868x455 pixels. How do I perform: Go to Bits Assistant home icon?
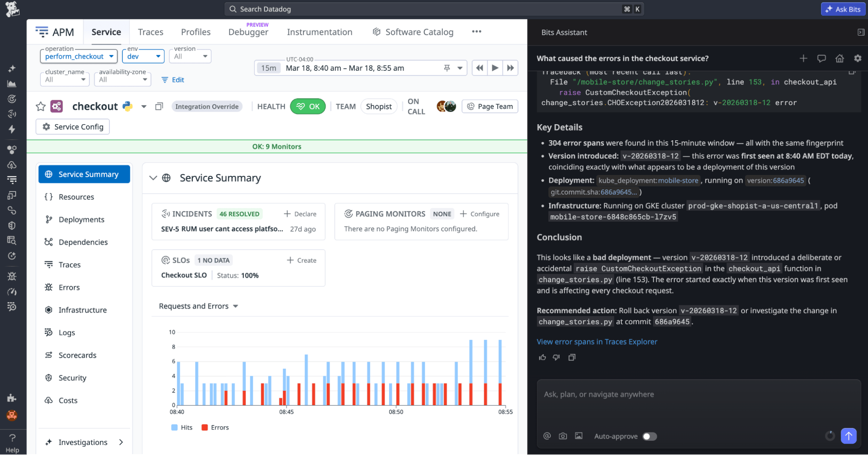[x=839, y=58]
